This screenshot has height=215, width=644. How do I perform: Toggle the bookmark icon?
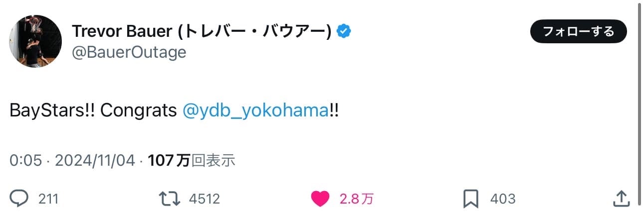click(x=471, y=199)
